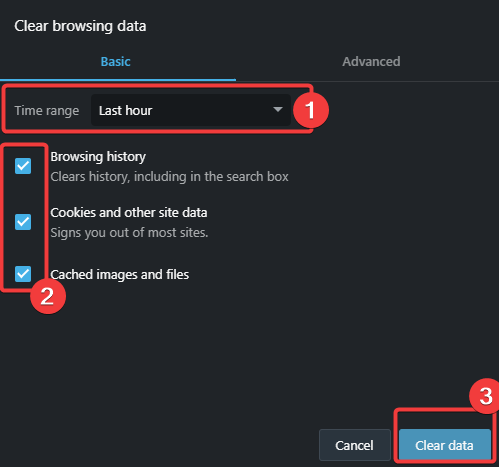Click the Browsing history label text

[x=98, y=157]
